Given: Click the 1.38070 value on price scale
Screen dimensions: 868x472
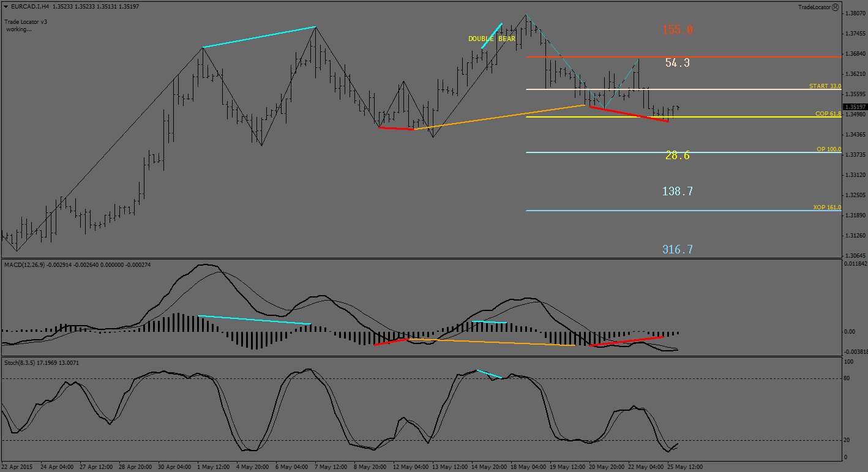Looking at the screenshot, I should pos(855,13).
